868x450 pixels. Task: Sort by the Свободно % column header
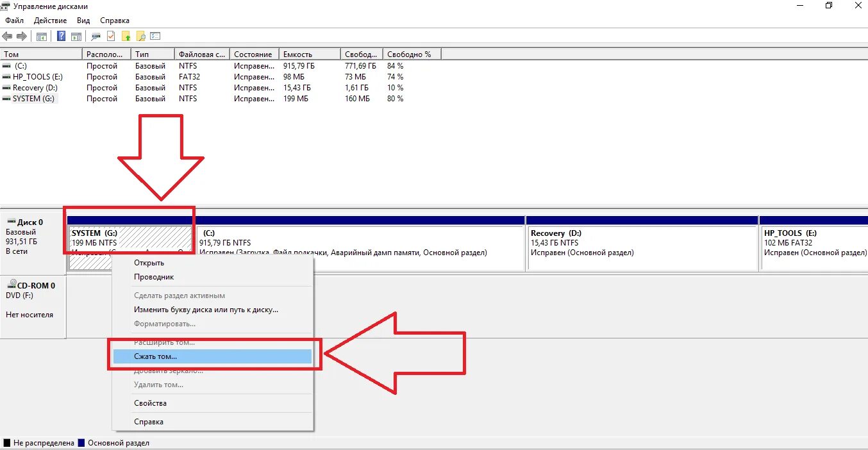coord(412,54)
